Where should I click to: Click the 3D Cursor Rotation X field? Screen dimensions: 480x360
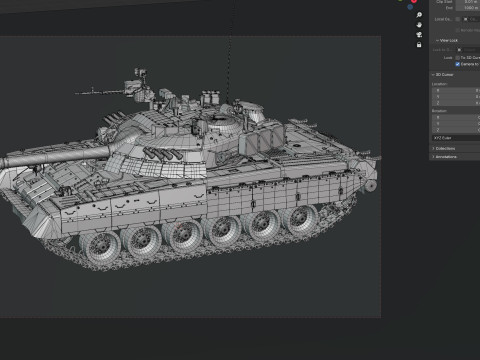[x=456, y=117]
